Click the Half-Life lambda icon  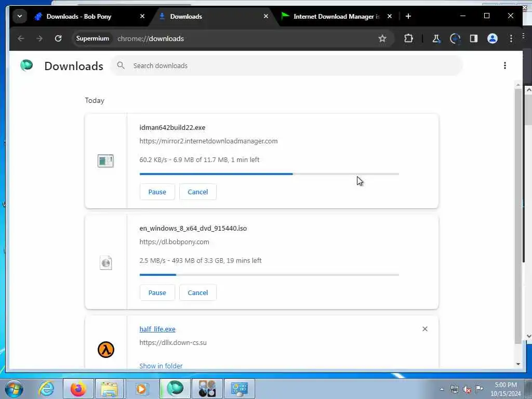click(x=106, y=350)
